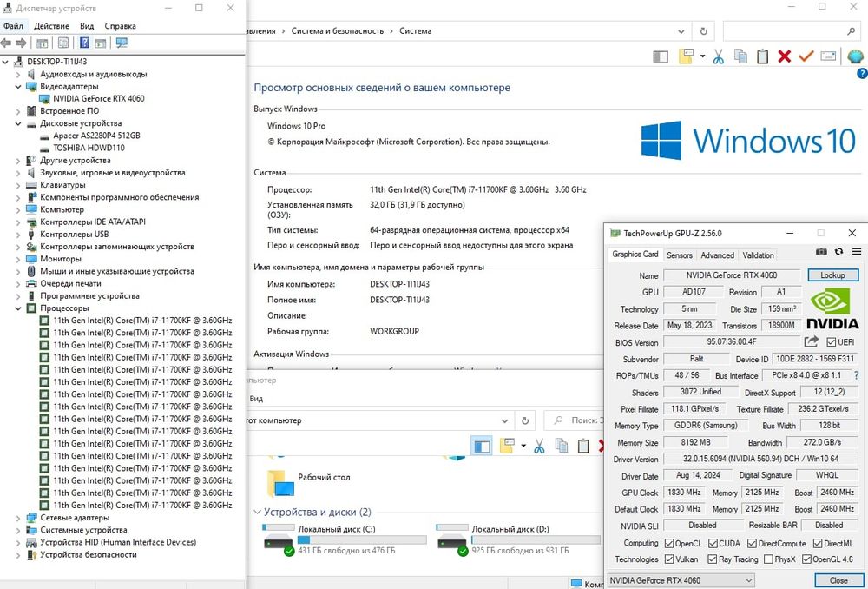Switch to the Advanced tab in GPU-Z
This screenshot has width=868, height=589.
tap(718, 255)
